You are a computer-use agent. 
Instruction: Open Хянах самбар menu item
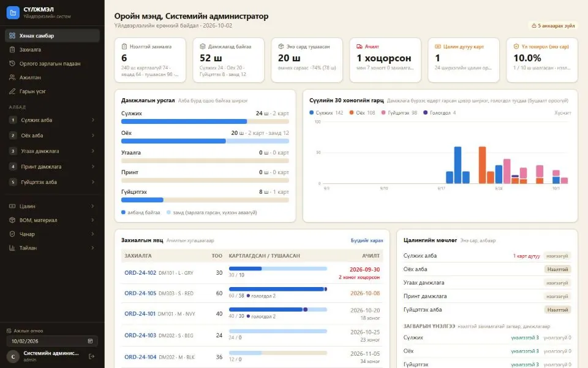pyautogui.click(x=52, y=36)
